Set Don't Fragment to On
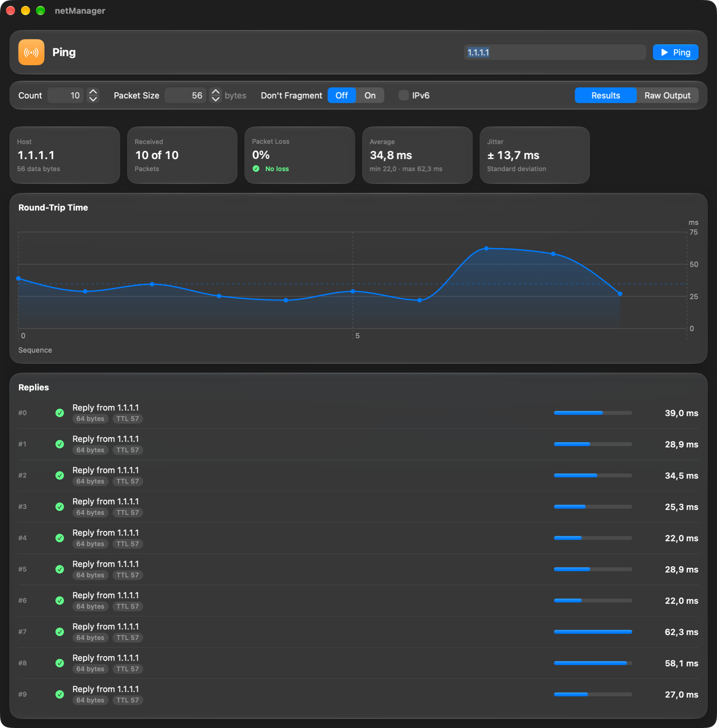 point(370,96)
